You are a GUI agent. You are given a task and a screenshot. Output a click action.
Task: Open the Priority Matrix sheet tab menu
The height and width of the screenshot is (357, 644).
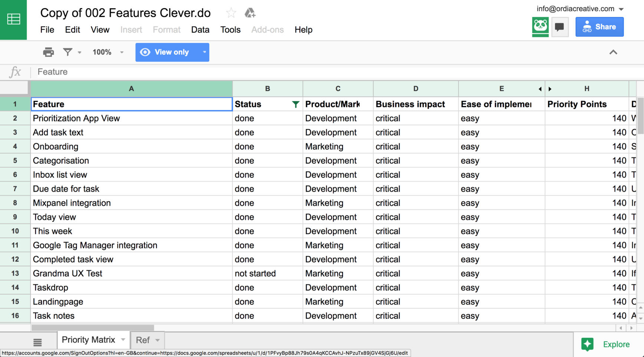click(123, 340)
